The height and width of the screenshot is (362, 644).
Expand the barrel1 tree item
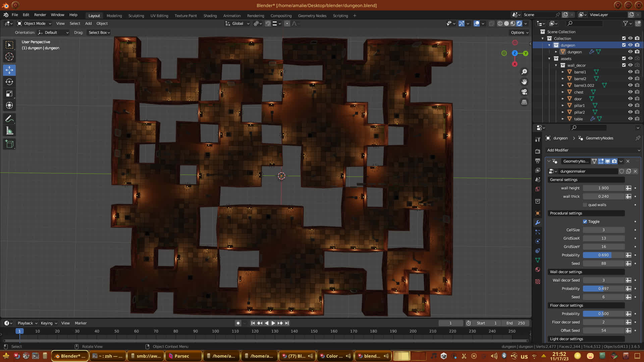[x=563, y=72]
